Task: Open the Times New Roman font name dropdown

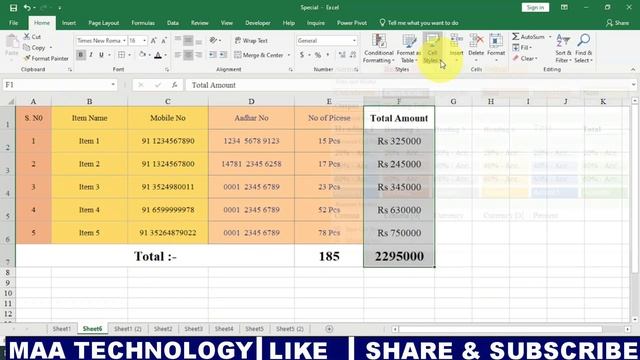Action: pyautogui.click(x=124, y=41)
